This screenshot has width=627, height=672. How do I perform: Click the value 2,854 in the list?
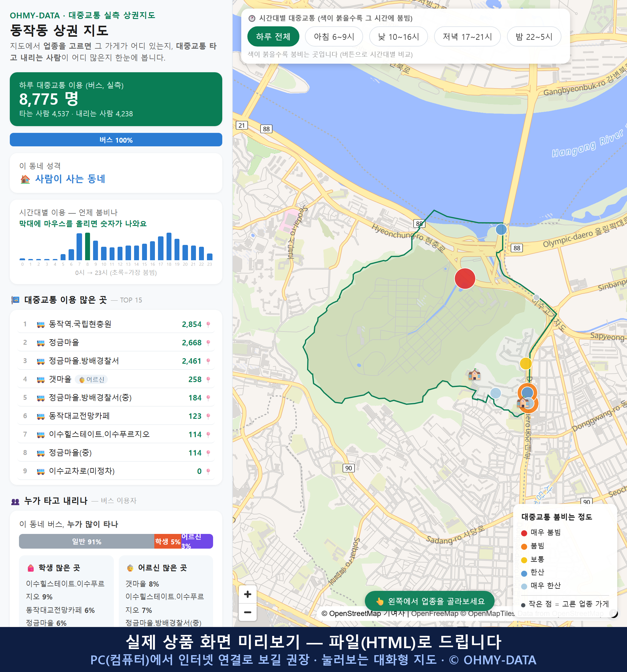192,324
